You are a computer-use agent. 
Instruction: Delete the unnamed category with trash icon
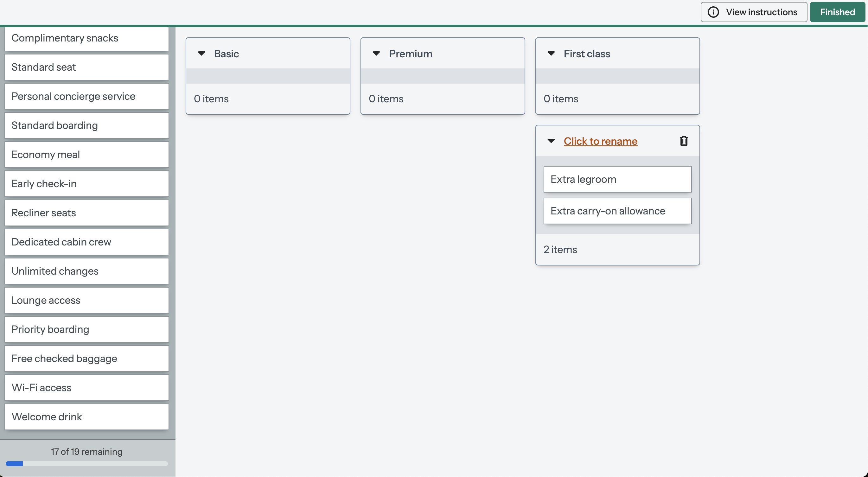click(x=684, y=141)
